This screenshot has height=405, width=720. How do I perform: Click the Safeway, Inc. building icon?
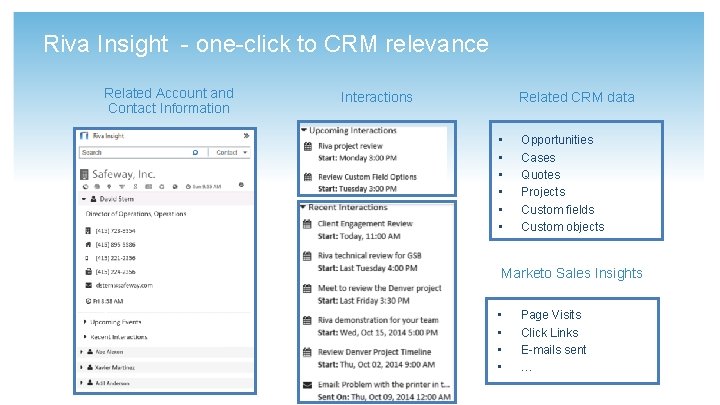84,174
